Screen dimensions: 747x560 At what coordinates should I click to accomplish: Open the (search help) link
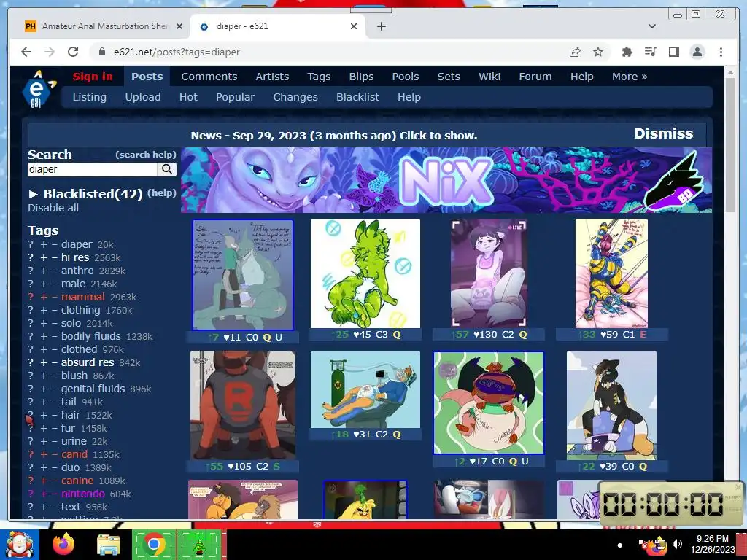[x=146, y=155]
